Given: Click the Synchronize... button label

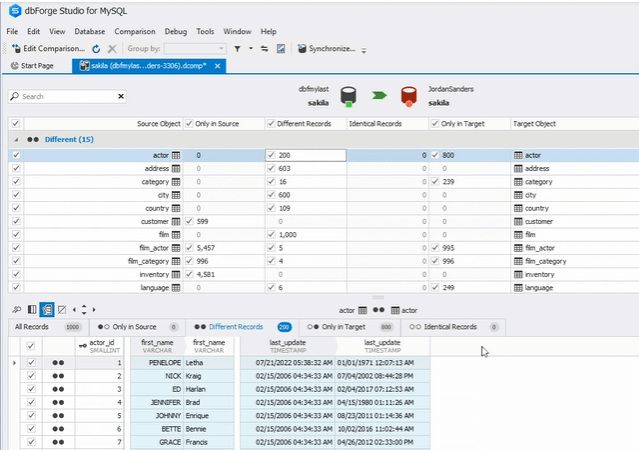Looking at the screenshot, I should [x=332, y=49].
